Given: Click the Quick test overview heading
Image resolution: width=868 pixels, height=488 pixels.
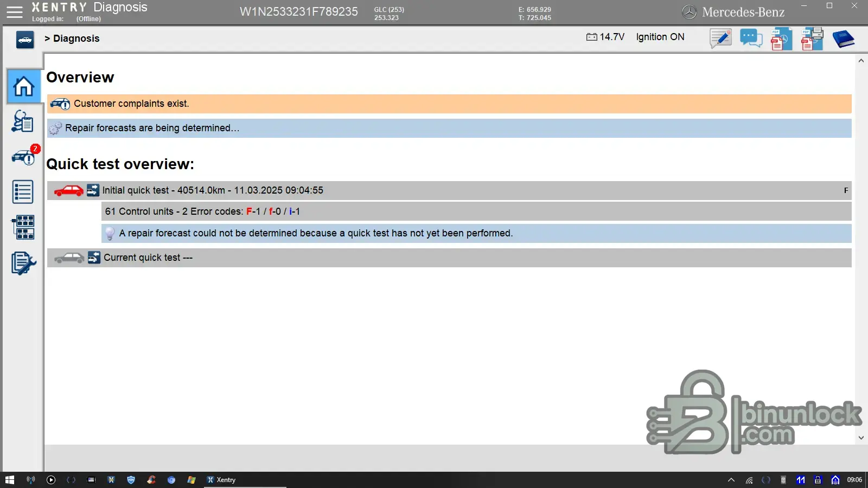Looking at the screenshot, I should 120,164.
